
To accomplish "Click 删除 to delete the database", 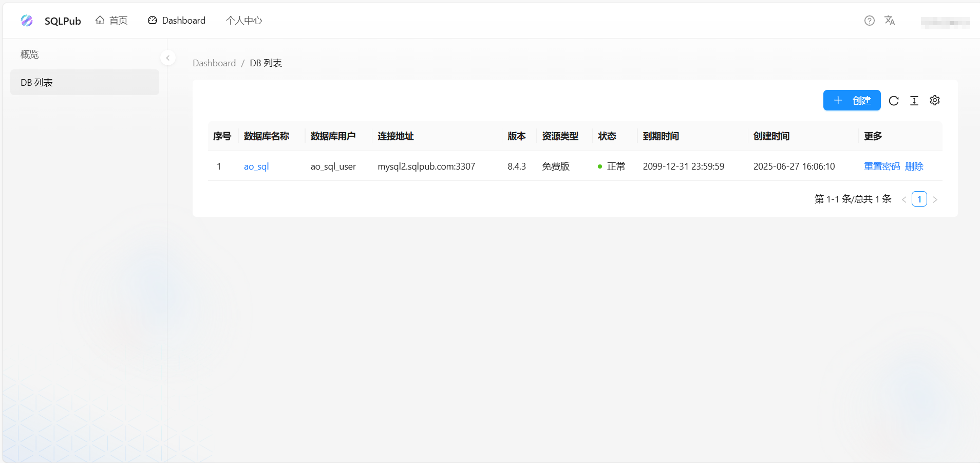I will (x=914, y=166).
